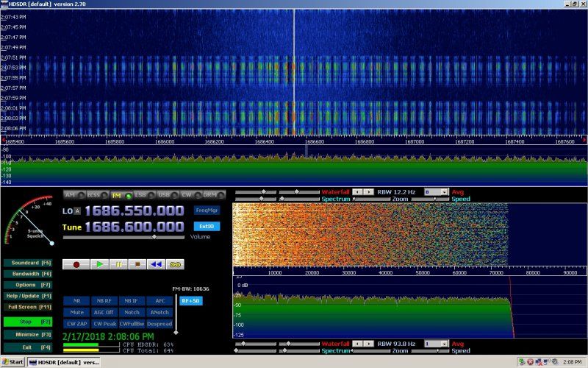The height and width of the screenshot is (368, 588).
Task: Toggle AGC Off button
Action: tap(104, 312)
